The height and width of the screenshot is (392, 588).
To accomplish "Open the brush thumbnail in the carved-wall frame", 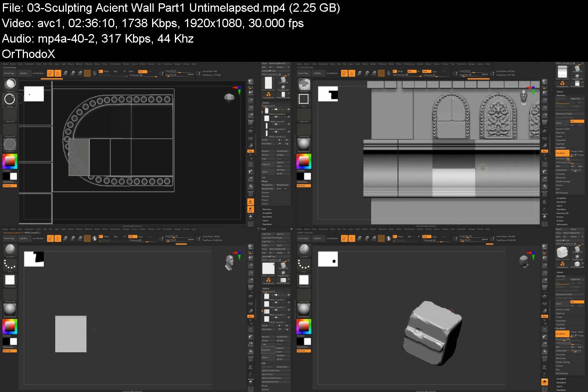I will 304,85.
